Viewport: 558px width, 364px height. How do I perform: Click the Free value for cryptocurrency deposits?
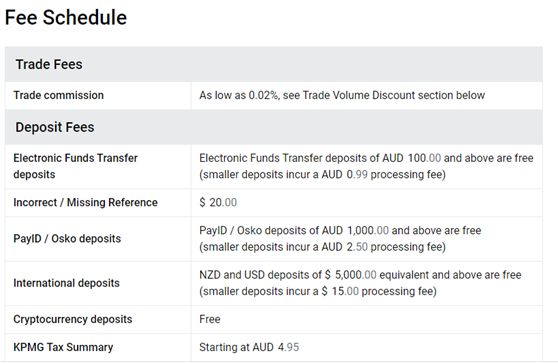coord(210,320)
